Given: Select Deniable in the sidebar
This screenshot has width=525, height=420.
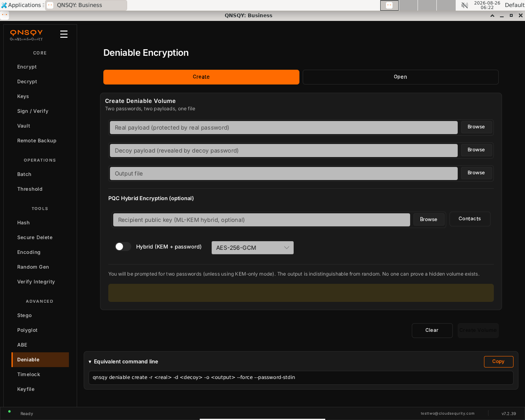Looking at the screenshot, I should click(40, 360).
